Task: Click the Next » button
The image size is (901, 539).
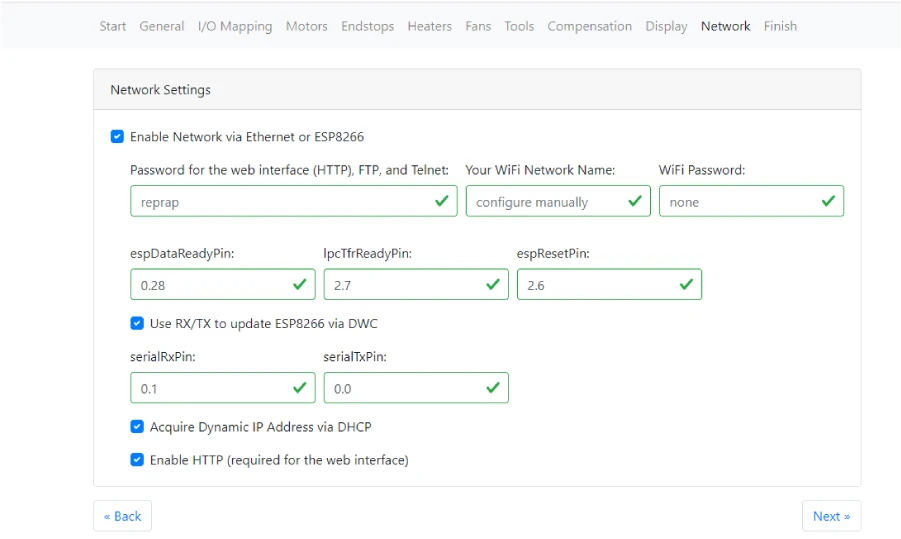Action: [x=831, y=516]
